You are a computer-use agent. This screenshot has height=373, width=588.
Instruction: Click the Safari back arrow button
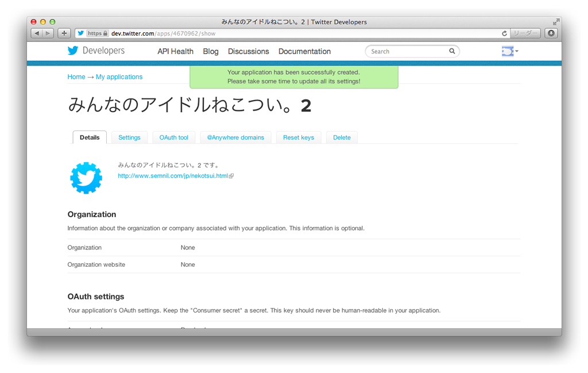(x=37, y=33)
